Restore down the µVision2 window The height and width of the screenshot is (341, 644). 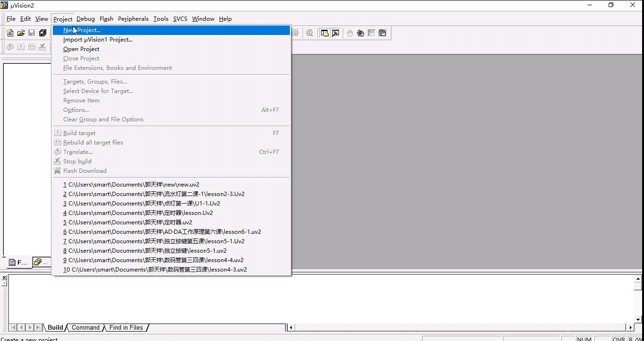pos(611,5)
